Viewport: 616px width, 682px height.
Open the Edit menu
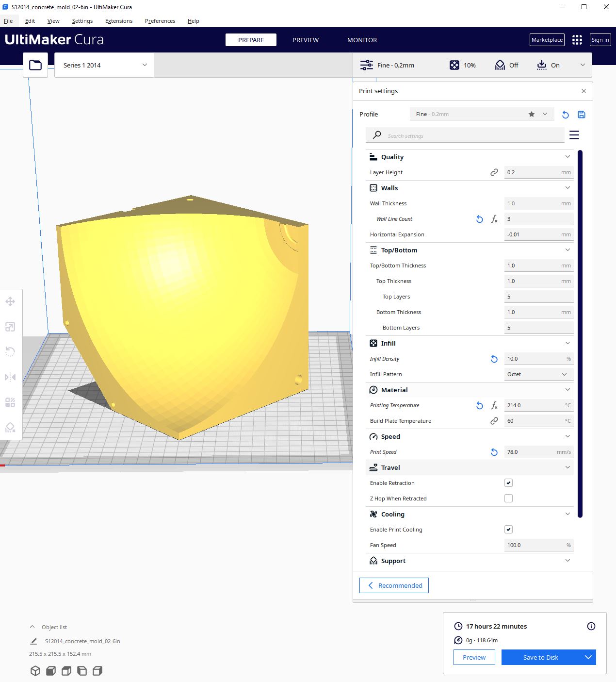30,21
